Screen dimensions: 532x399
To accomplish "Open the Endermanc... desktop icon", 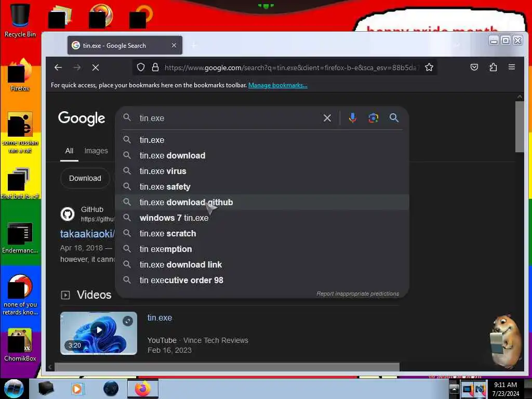I will tap(20, 238).
